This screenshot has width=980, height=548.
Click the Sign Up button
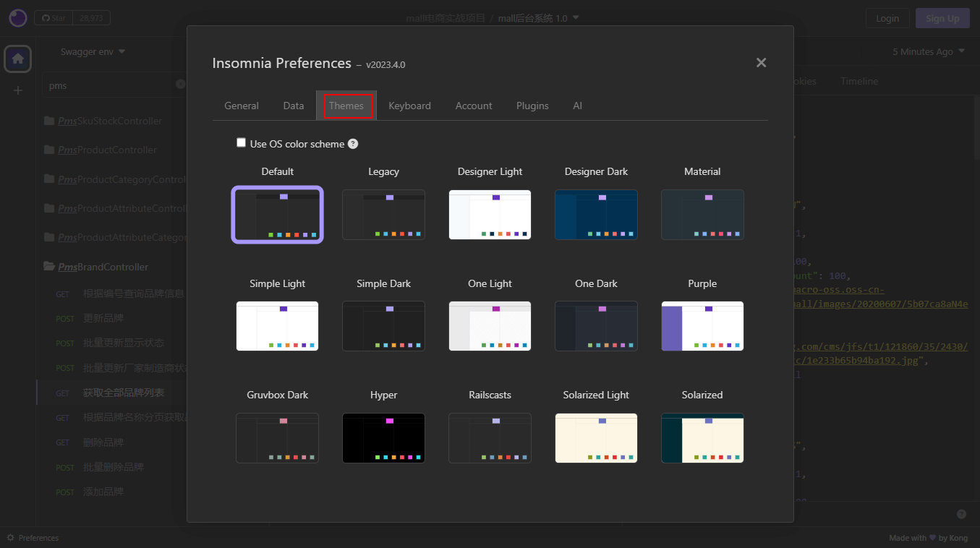tap(942, 18)
